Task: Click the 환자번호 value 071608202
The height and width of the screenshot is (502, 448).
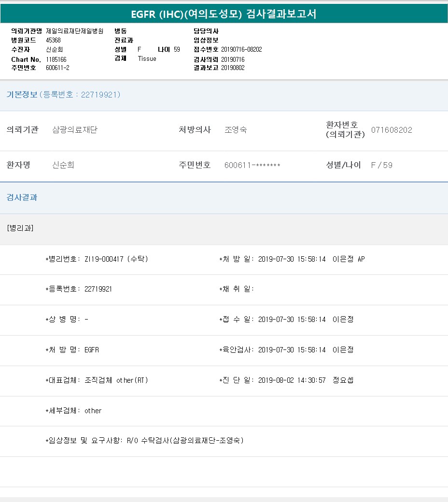Action: click(x=392, y=130)
